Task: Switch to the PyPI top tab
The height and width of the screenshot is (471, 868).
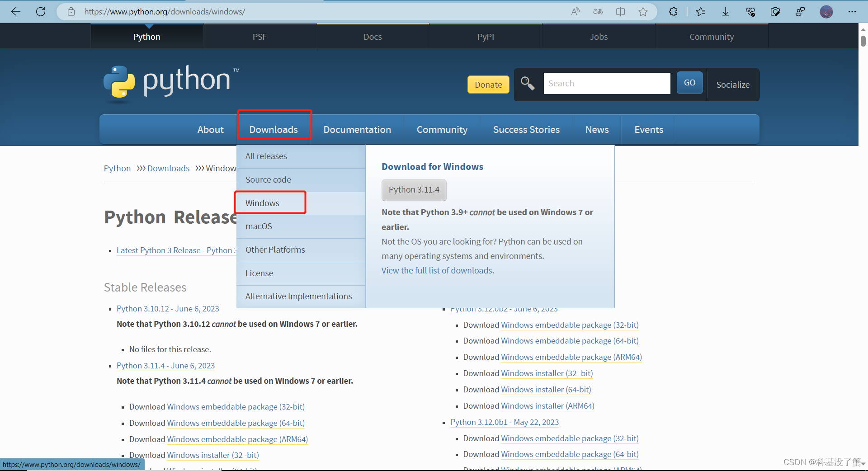Action: click(486, 37)
